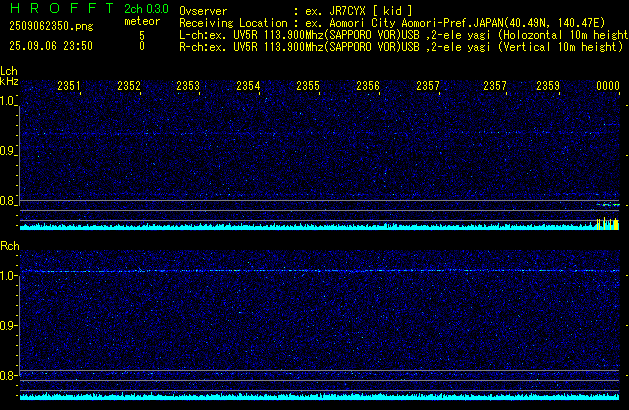Click the 2356 time tick label
Image resolution: width=629 pixels, height=410 pixels.
368,86
